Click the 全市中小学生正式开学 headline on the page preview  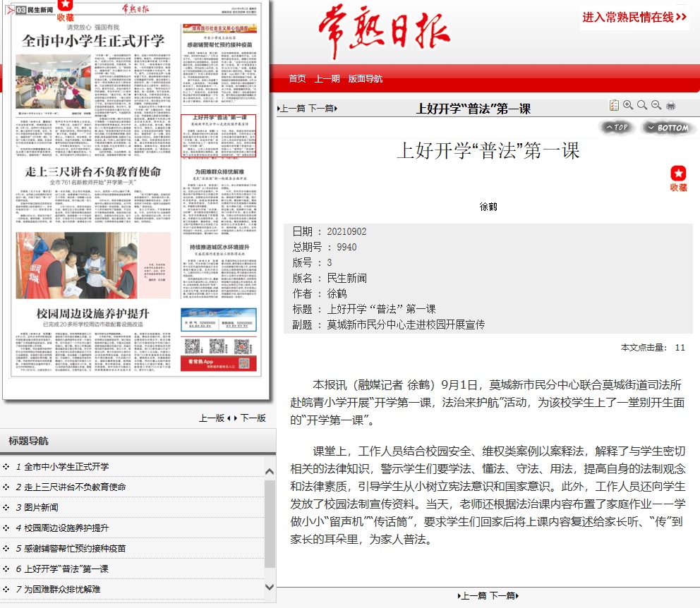93,41
